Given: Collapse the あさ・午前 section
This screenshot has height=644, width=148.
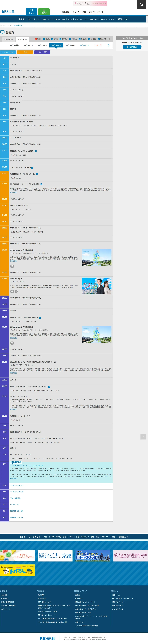Looking at the screenshot, I should click(8, 52).
